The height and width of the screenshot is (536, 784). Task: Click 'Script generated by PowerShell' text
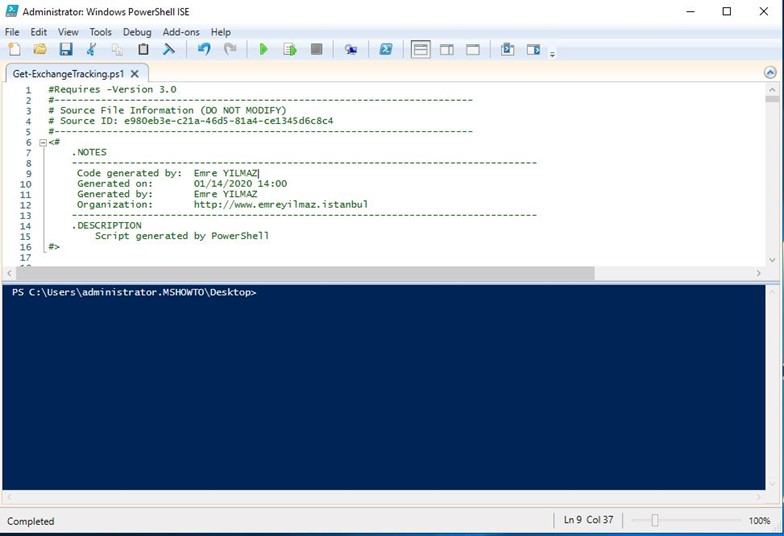point(182,236)
